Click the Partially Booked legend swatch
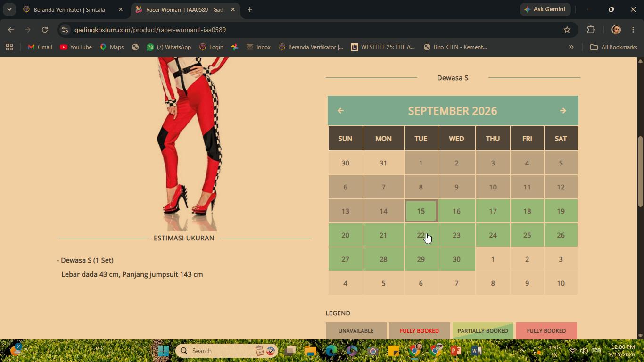Screen dimensions: 644x362 (483, 331)
